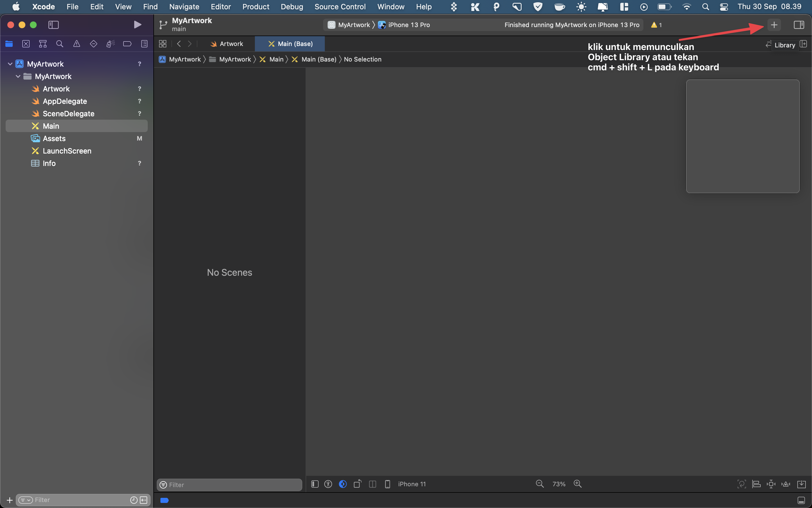
Task: Click the related items grid icon
Action: point(163,44)
